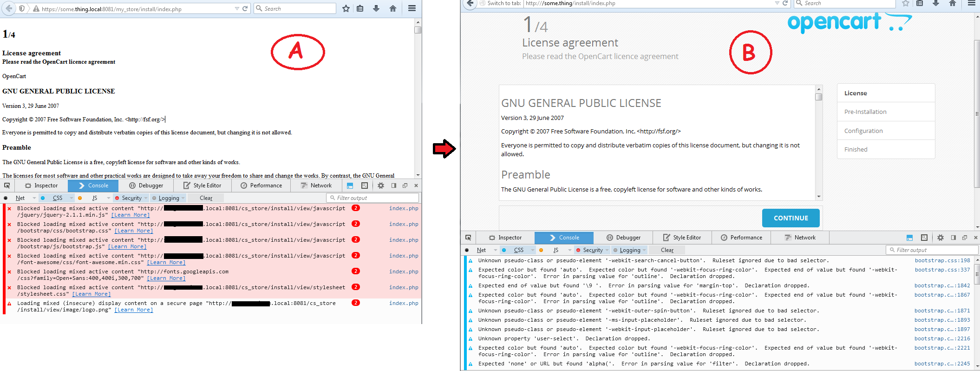Expand the Security filter dropdown arrow in window A
Viewport: 980px width, 371px height.
click(x=146, y=198)
